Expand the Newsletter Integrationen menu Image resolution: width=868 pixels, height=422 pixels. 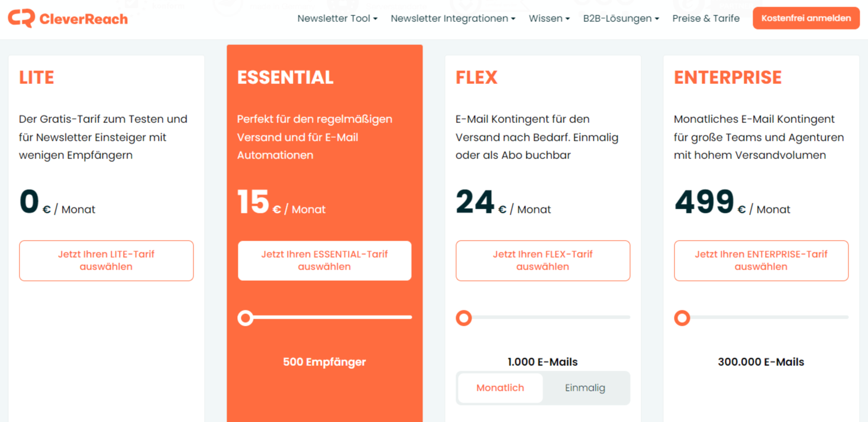pos(453,18)
